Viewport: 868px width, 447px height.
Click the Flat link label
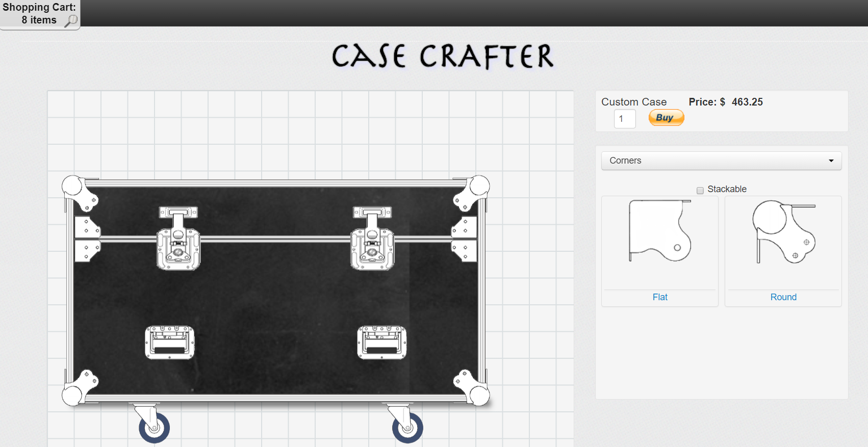click(x=659, y=297)
